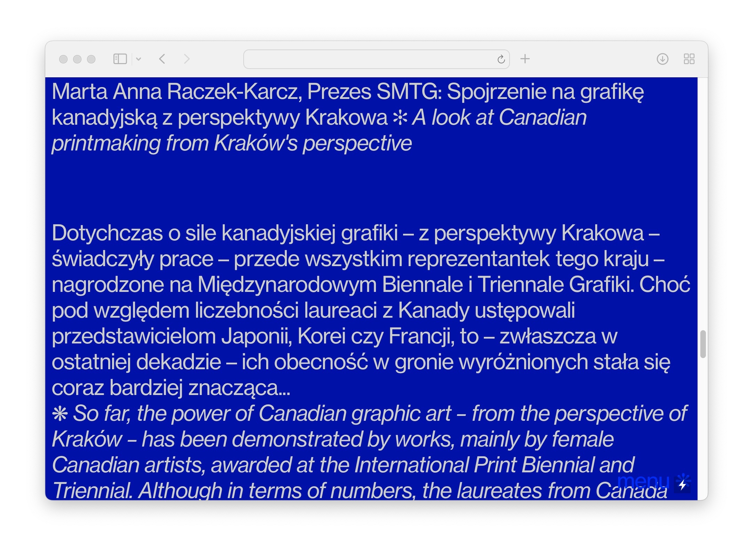The height and width of the screenshot is (542, 756).
Task: Expand the sidebar options dropdown chevron
Action: click(x=139, y=59)
